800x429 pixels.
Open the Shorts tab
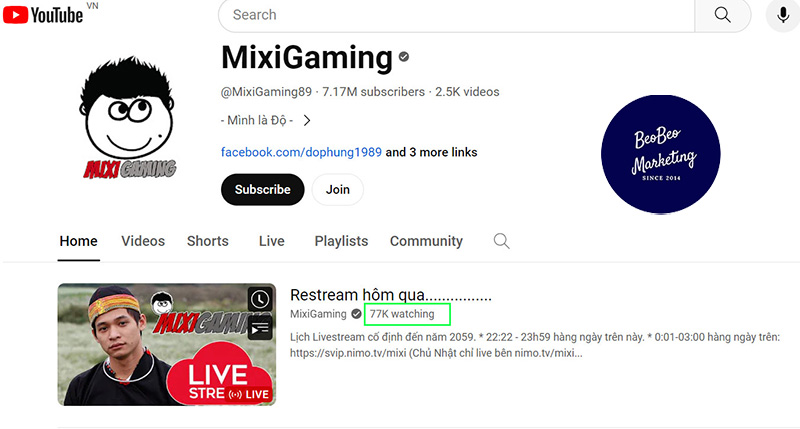click(x=207, y=241)
